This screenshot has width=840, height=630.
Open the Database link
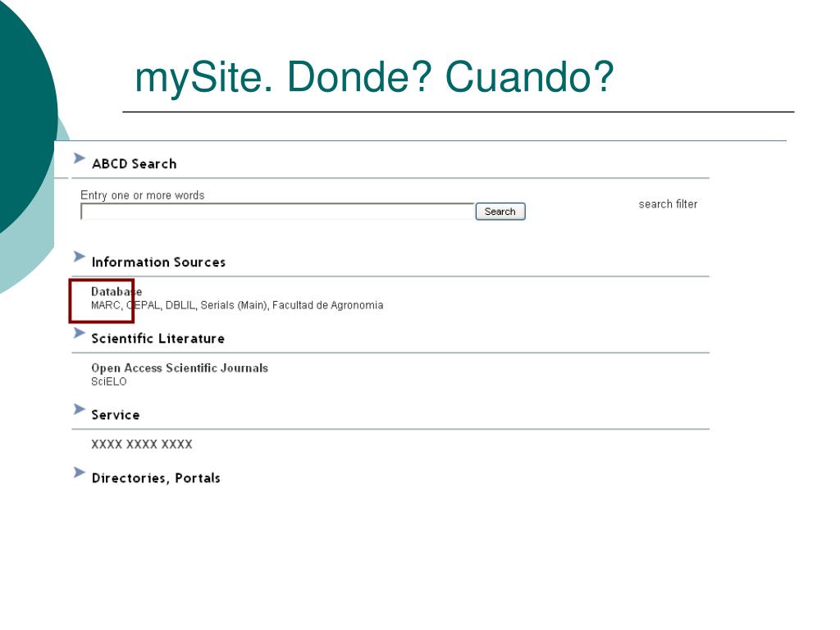click(x=116, y=292)
